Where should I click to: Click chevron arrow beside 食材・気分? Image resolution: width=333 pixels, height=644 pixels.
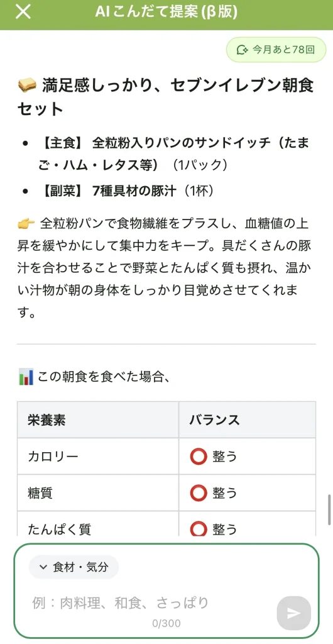coord(43,567)
